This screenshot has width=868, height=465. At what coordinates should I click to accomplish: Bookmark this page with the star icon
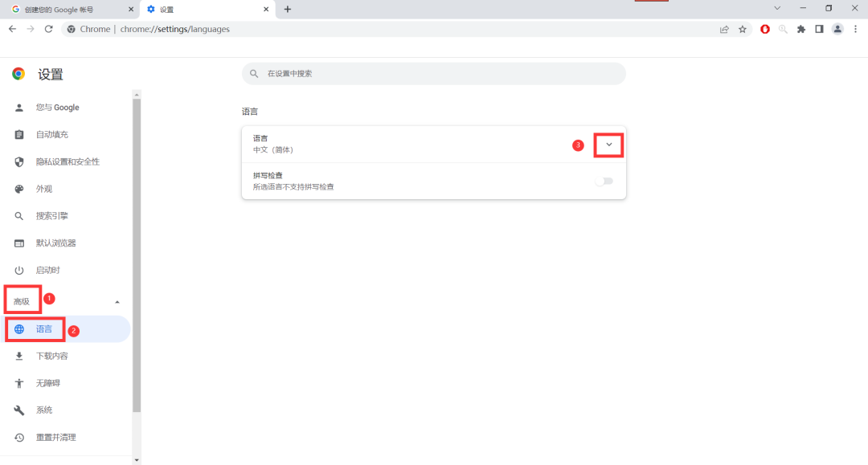[743, 29]
